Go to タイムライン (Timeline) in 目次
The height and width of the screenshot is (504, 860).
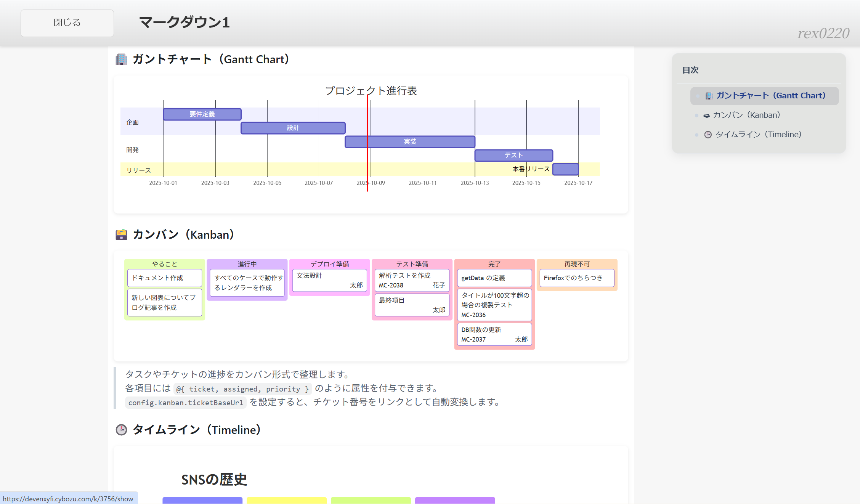click(x=758, y=135)
